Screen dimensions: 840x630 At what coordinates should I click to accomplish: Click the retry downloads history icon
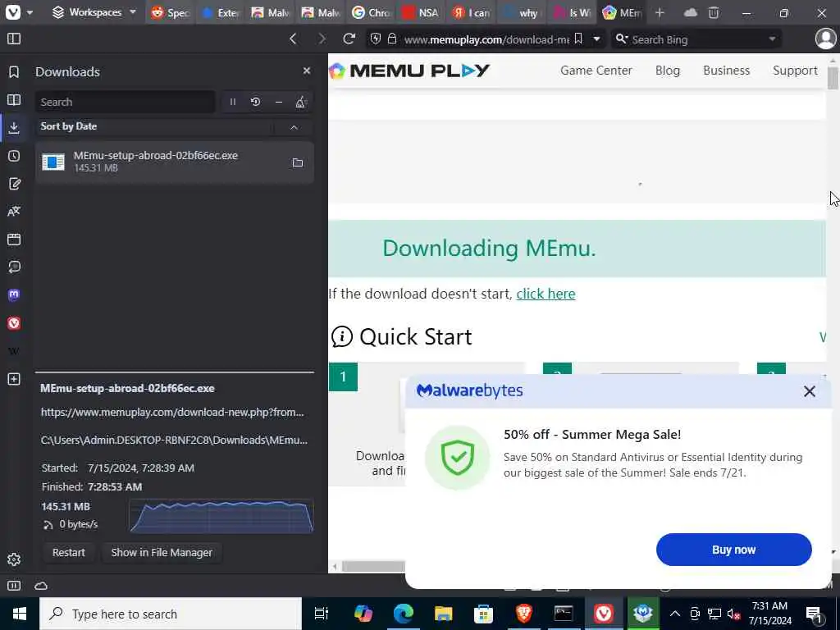point(256,102)
